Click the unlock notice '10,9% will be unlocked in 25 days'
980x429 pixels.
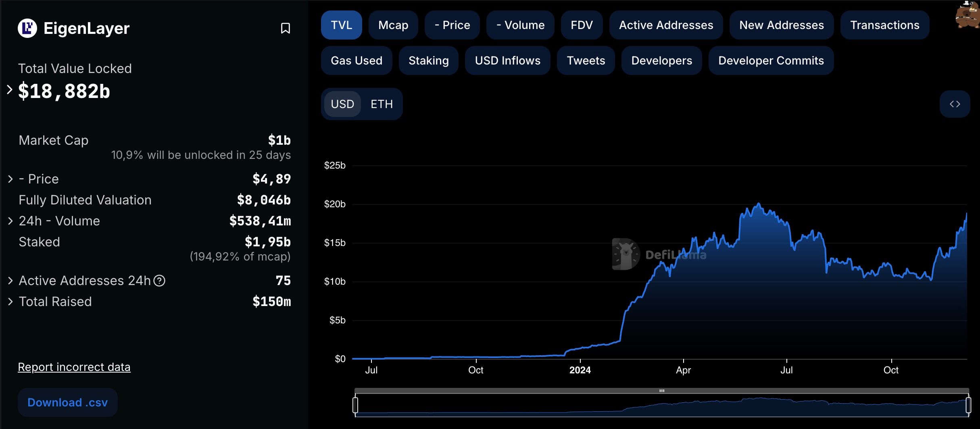(x=201, y=155)
